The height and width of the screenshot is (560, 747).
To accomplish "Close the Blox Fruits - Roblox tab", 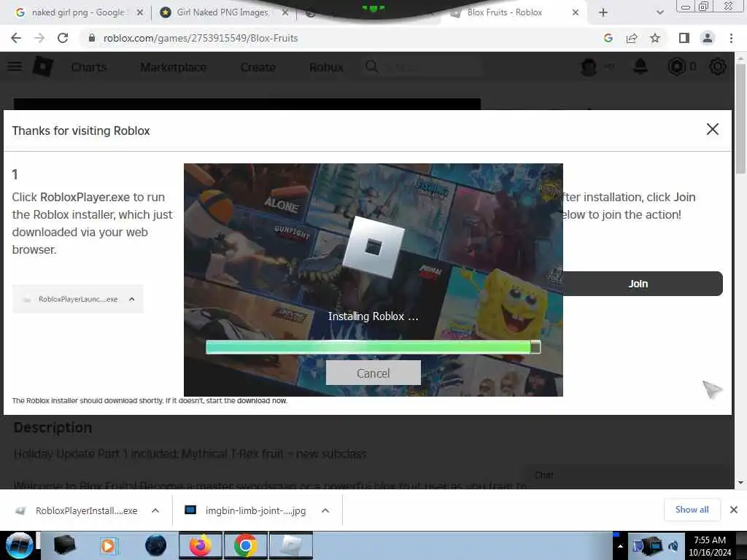I will 576,12.
